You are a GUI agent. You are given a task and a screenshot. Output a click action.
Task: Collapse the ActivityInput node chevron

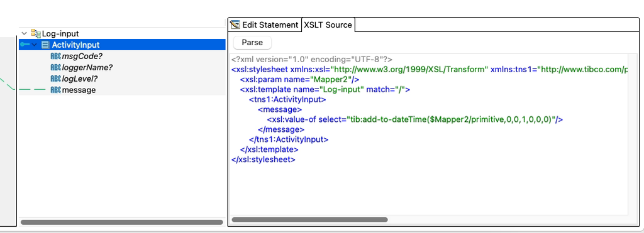pos(35,45)
